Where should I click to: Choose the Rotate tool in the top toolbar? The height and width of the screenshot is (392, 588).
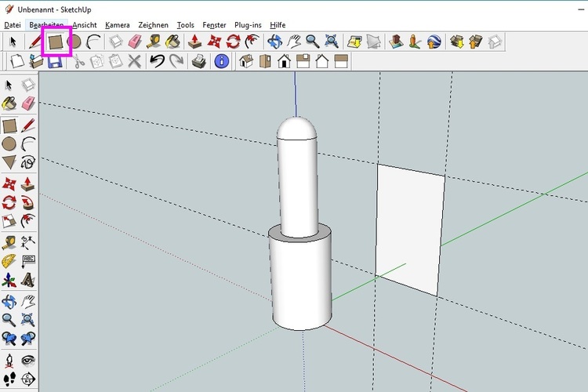tap(233, 42)
